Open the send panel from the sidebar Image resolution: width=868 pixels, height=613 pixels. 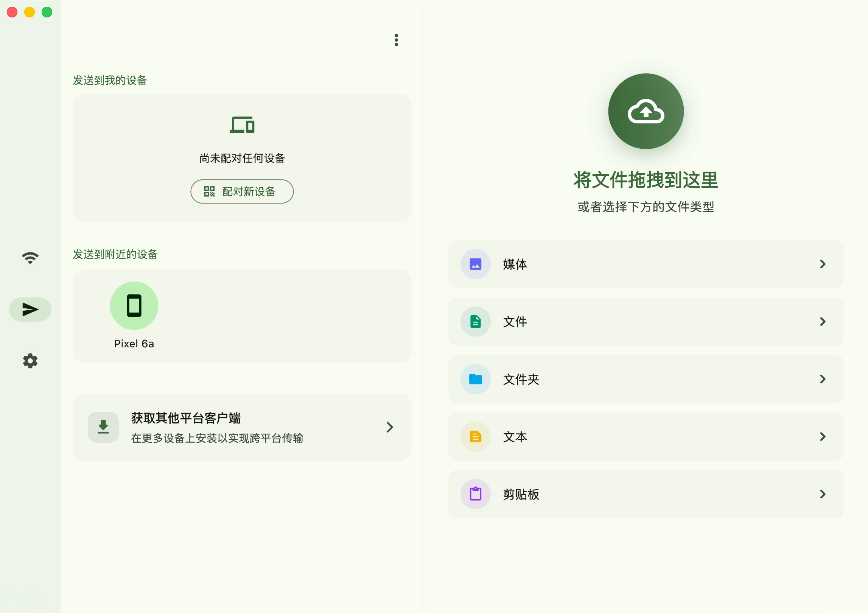30,309
